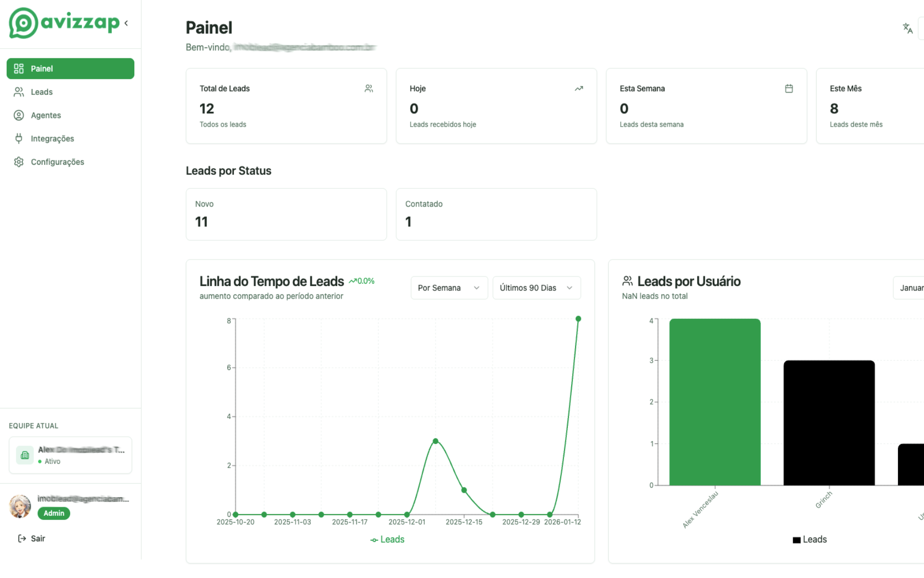Viewport: 924px width, 578px height.
Task: Click the Admin badge on the user profile
Action: tap(53, 513)
